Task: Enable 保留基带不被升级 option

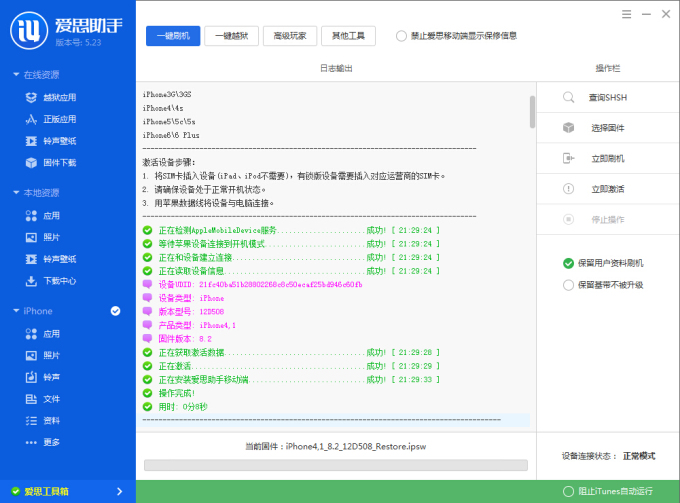Action: click(569, 284)
